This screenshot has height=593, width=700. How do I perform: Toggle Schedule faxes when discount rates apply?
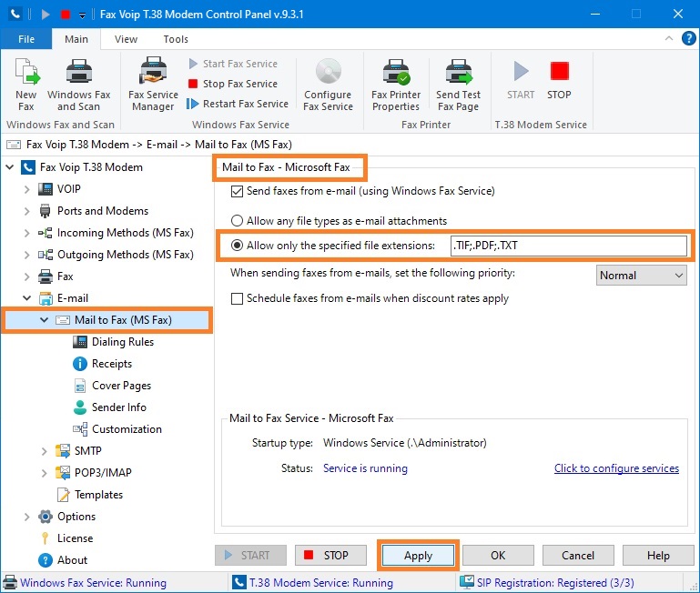(x=237, y=298)
